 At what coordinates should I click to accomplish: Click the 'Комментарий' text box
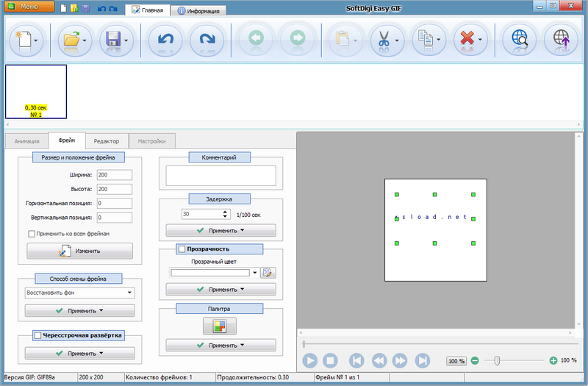pos(221,176)
